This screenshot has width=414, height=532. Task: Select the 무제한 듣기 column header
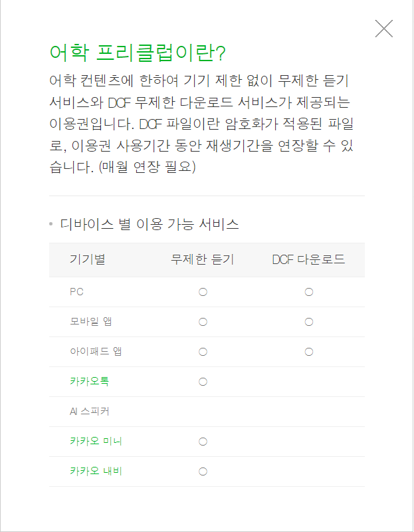202,259
